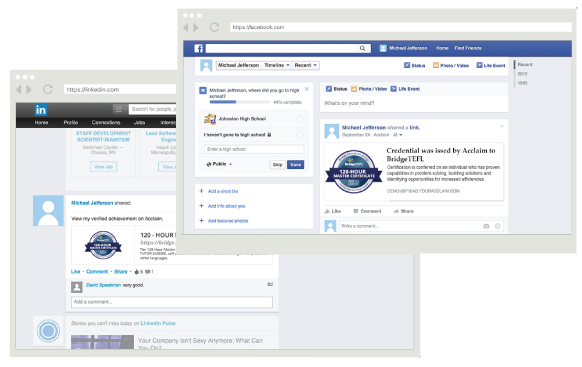The width and height of the screenshot is (582, 367).
Task: Open the Connections menu in LinkedIn
Action: click(106, 122)
